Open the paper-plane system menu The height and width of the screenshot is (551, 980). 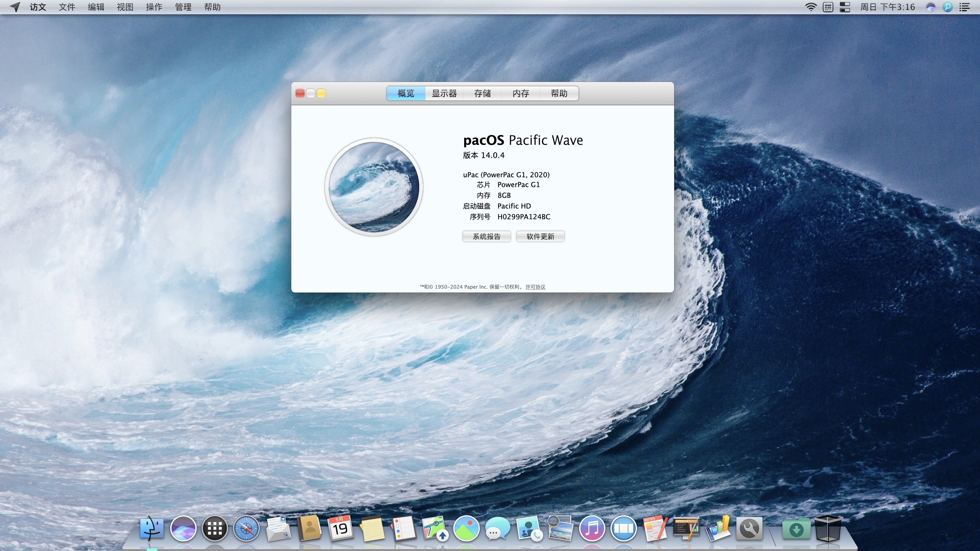point(15,7)
